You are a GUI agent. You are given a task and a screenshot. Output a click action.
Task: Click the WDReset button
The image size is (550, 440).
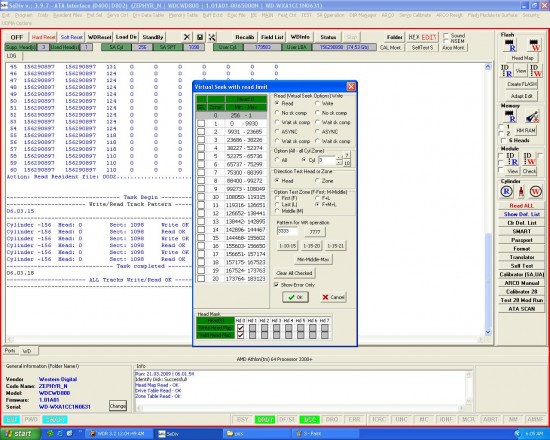tap(99, 37)
